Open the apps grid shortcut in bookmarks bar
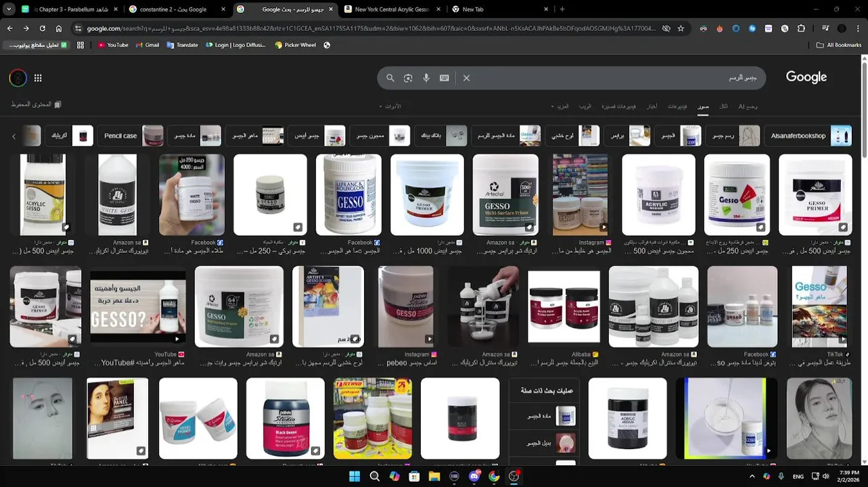This screenshot has height=487, width=868. point(80,45)
